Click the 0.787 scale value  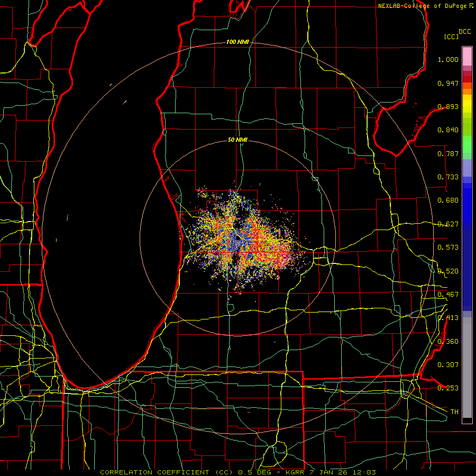click(x=448, y=153)
